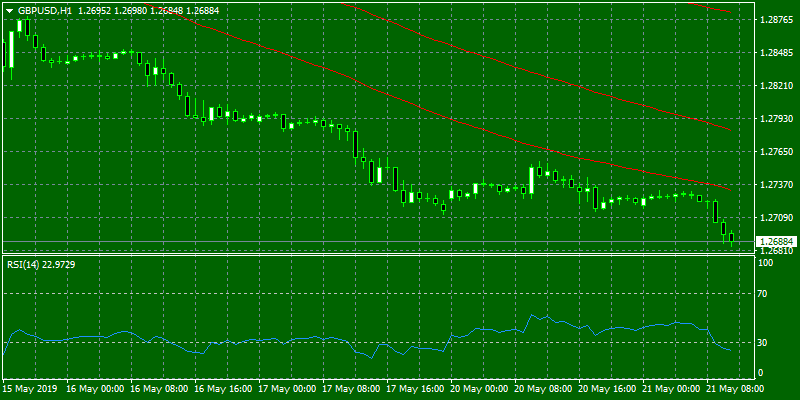
Task: Click the current price label 1.26884
Action: coord(776,241)
